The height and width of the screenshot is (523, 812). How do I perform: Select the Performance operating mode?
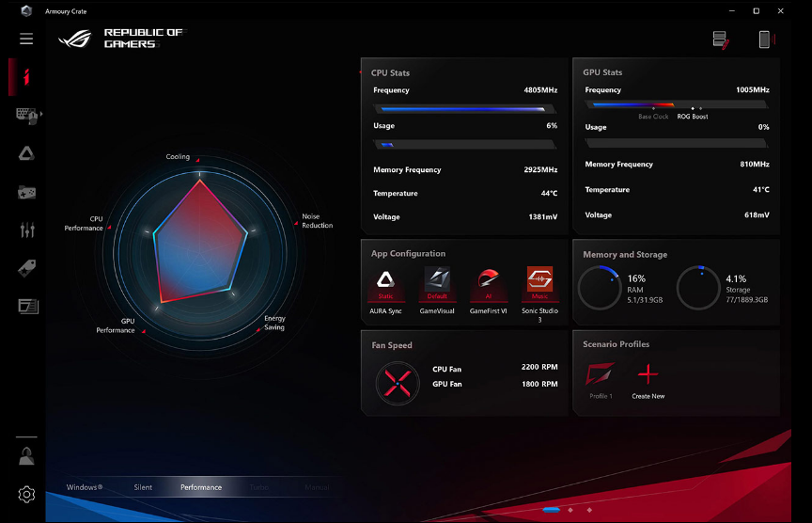(x=201, y=487)
